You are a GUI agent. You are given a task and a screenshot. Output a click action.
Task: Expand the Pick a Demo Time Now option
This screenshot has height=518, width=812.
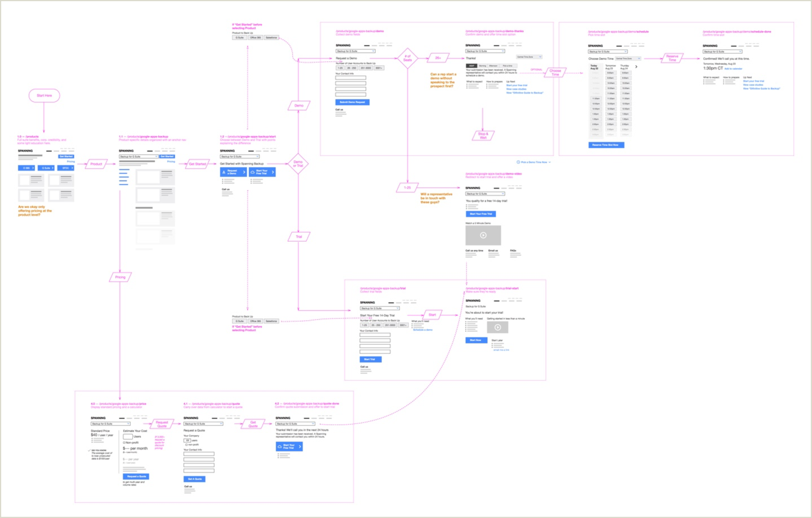534,162
